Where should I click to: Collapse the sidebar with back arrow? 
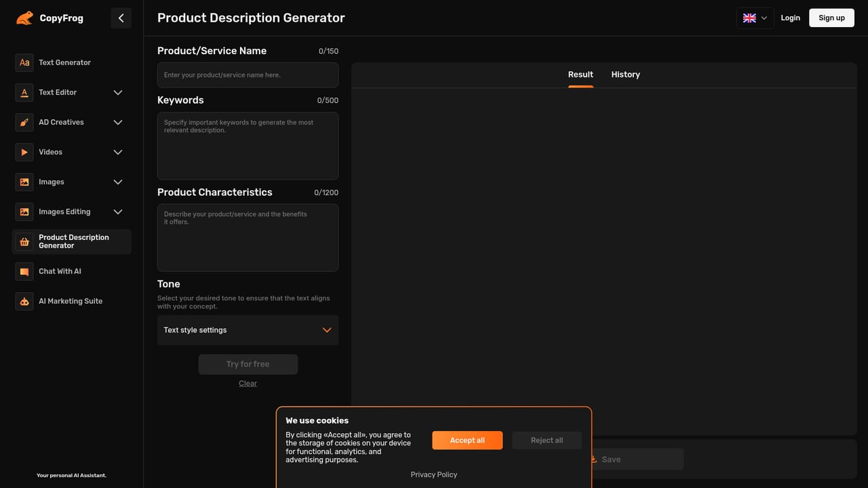[x=121, y=18]
